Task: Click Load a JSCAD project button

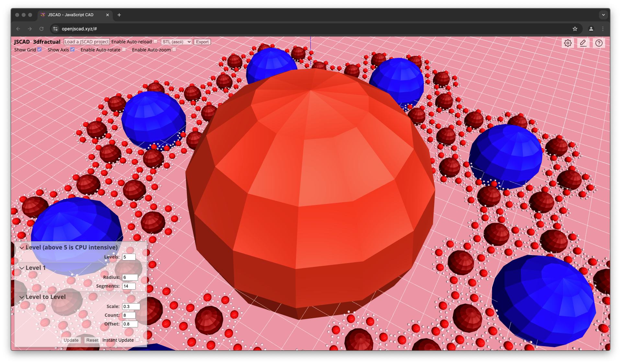Action: pyautogui.click(x=86, y=42)
